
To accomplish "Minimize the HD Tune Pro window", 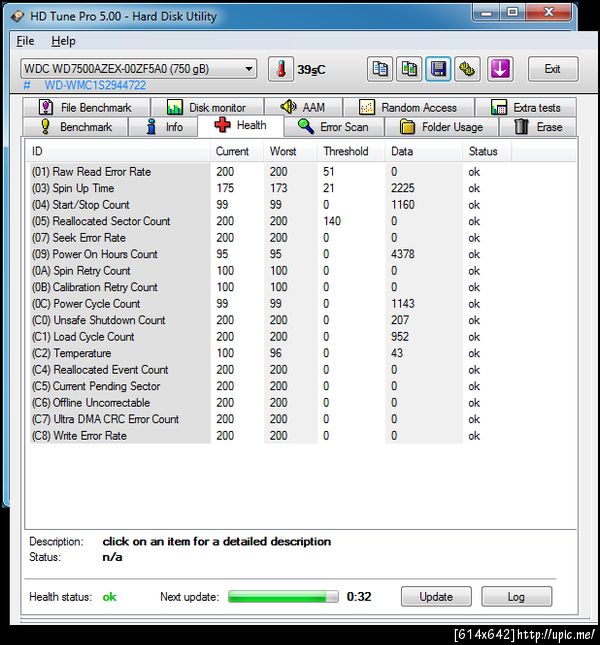I will [x=486, y=12].
